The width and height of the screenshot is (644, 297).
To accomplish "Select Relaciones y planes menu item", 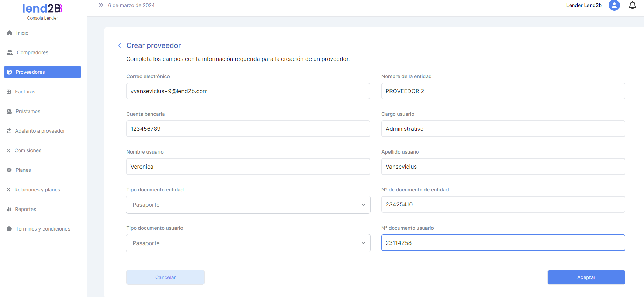I will point(37,190).
